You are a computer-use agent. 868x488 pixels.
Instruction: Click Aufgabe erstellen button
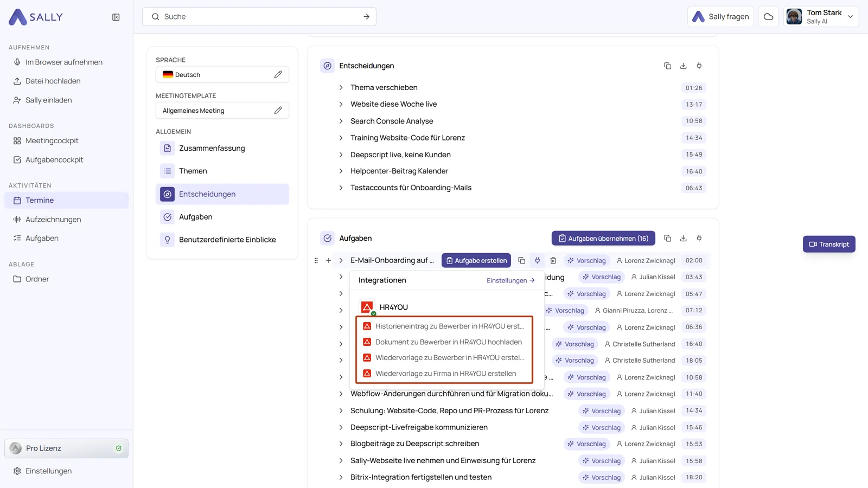point(476,261)
